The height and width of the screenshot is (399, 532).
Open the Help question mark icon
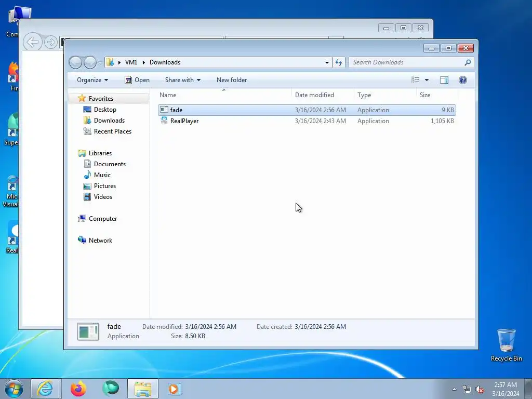[462, 80]
